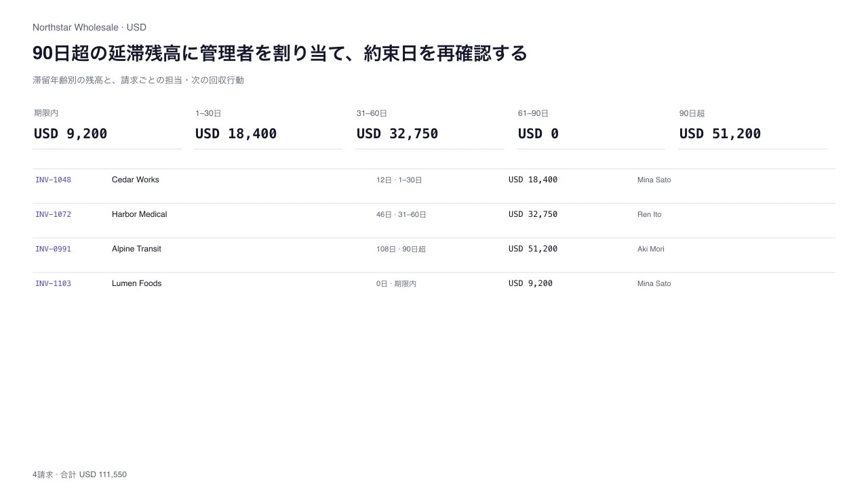This screenshot has width=868, height=488.
Task: Click USD 51,200 amount in Alpine Transit row
Action: tap(533, 249)
